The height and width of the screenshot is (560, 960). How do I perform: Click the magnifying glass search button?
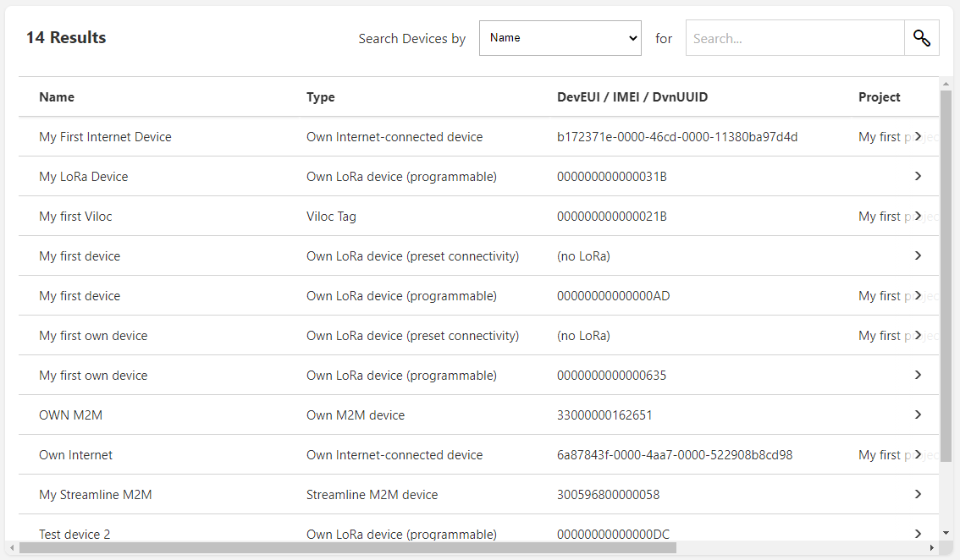pos(921,38)
